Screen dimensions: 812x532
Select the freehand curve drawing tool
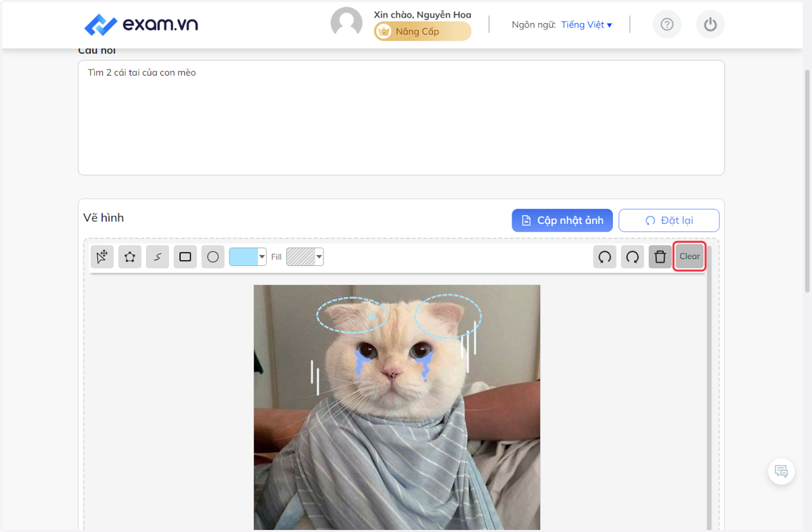pyautogui.click(x=158, y=257)
